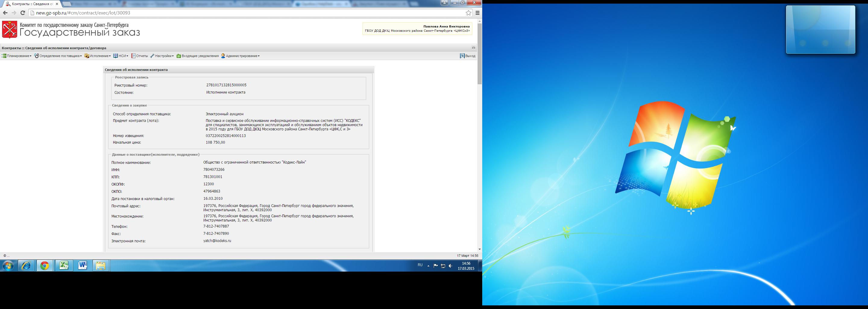Open Windows Explorer from the taskbar
The width and height of the screenshot is (868, 309).
100,266
